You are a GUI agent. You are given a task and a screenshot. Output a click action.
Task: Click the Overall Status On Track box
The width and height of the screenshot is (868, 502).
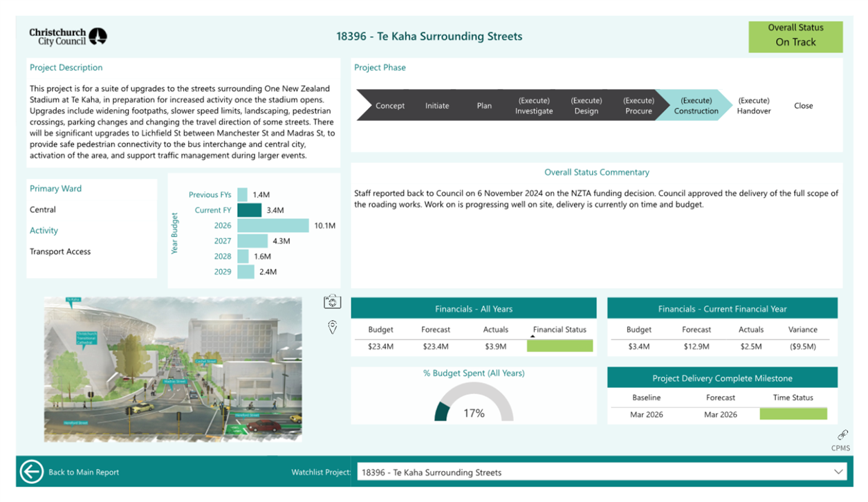(795, 37)
